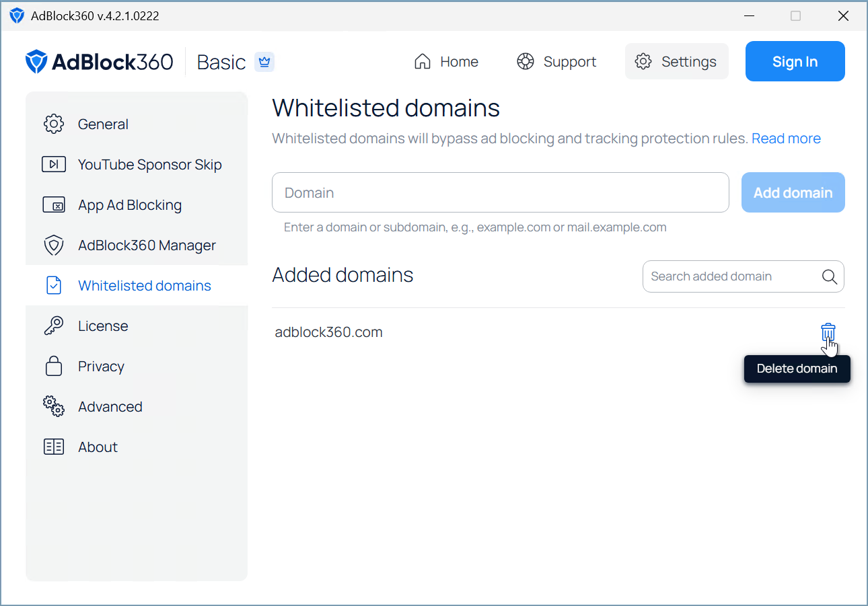This screenshot has width=868, height=606.
Task: Click the crown icon beside Basic
Action: click(264, 62)
